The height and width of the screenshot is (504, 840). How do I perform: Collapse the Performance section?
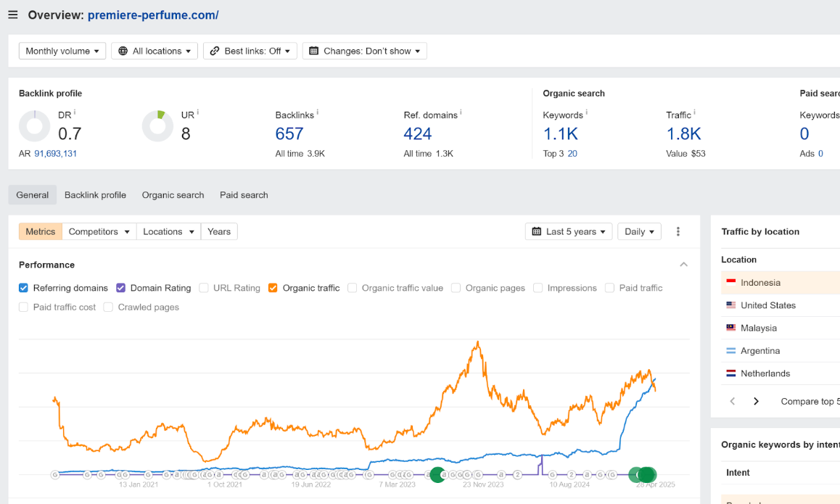(683, 265)
